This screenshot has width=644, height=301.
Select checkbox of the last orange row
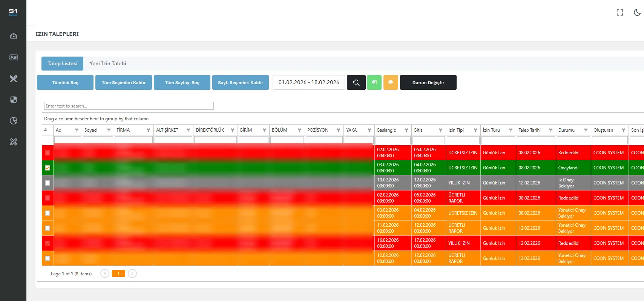pos(48,258)
